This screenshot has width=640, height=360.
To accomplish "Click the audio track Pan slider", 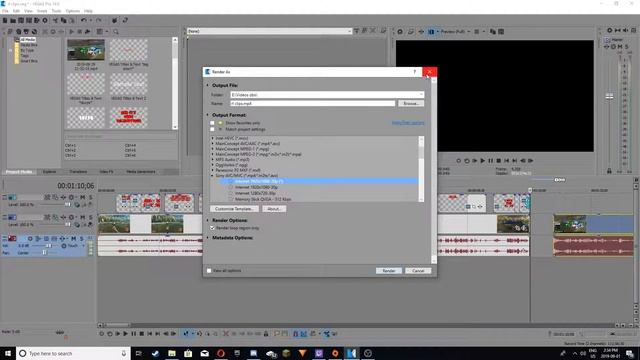I will [x=44, y=253].
